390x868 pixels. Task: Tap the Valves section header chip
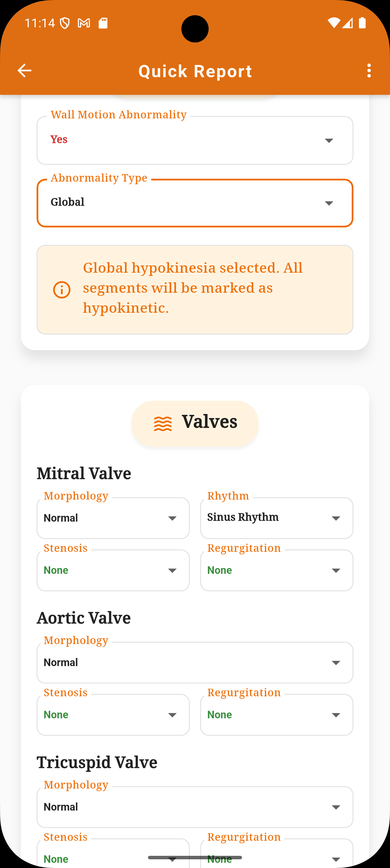point(195,424)
